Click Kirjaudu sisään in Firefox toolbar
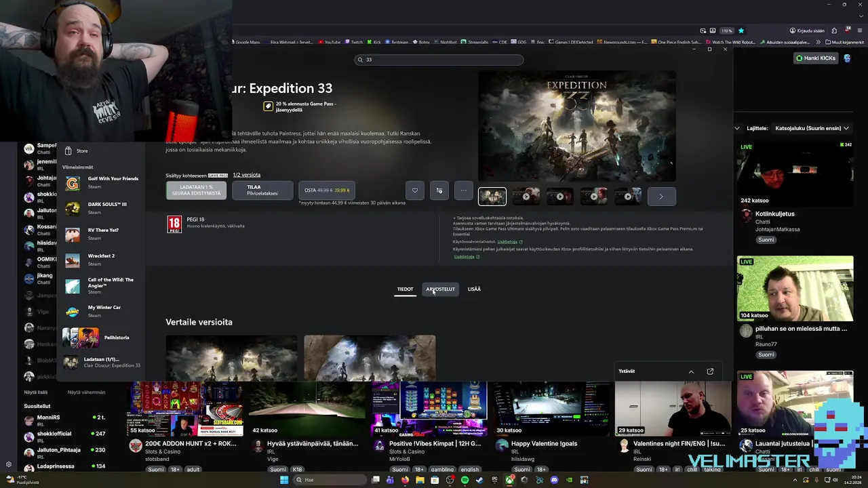The width and height of the screenshot is (868, 488). click(806, 30)
